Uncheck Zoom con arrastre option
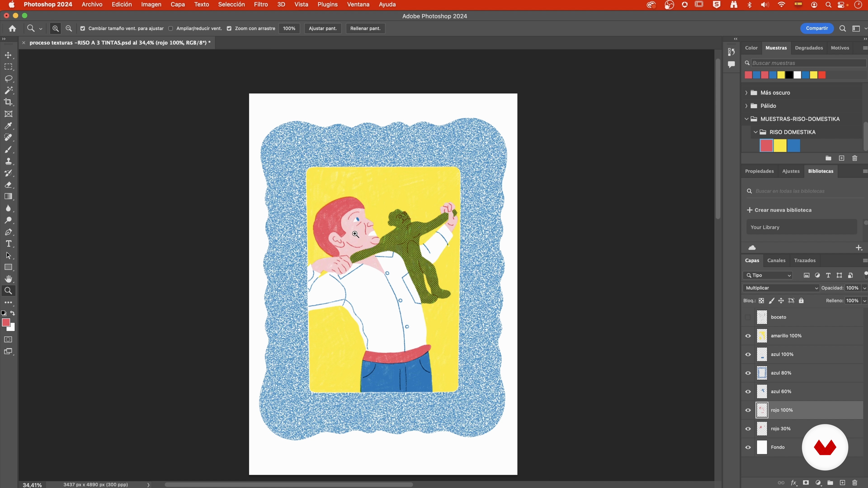The width and height of the screenshot is (868, 488). 229,29
